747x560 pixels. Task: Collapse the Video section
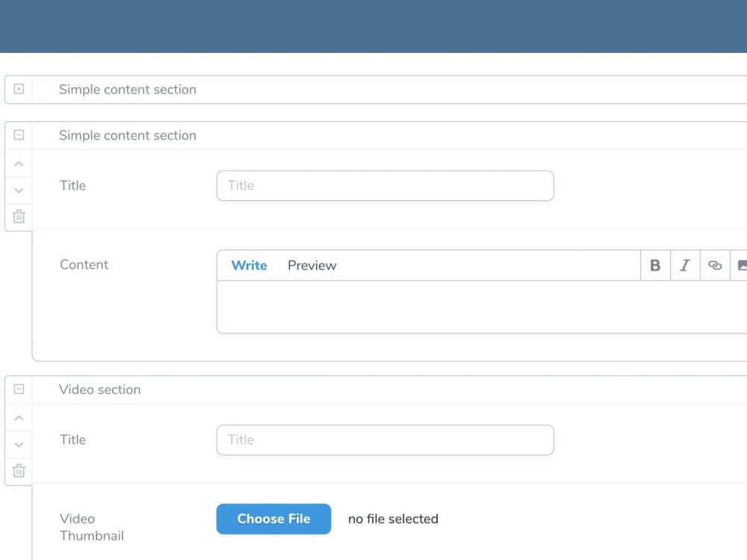(x=18, y=389)
